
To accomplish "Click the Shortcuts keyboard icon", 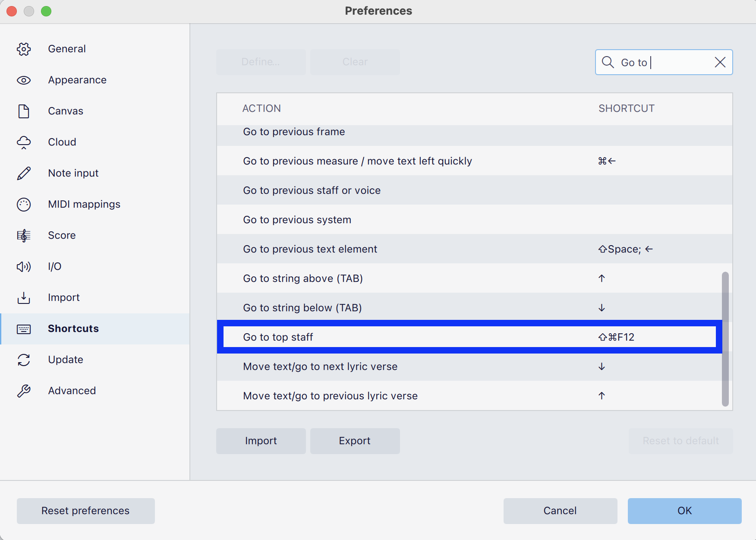I will (x=24, y=328).
